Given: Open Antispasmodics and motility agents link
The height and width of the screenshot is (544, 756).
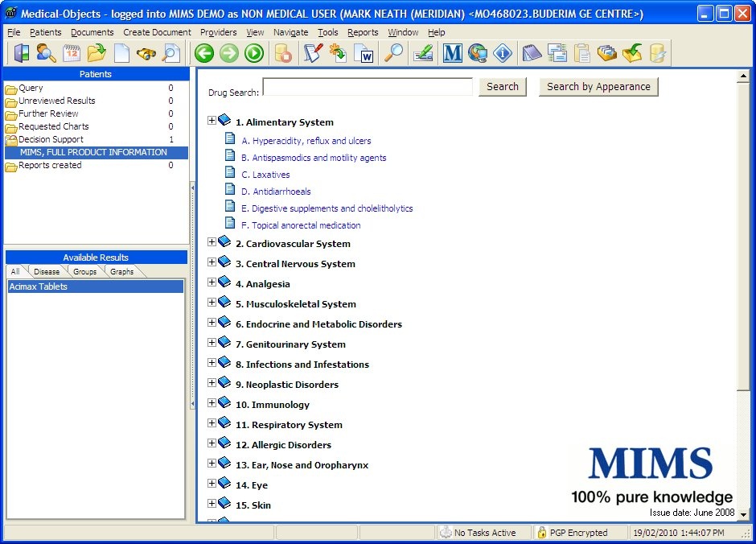Looking at the screenshot, I should click(x=314, y=158).
